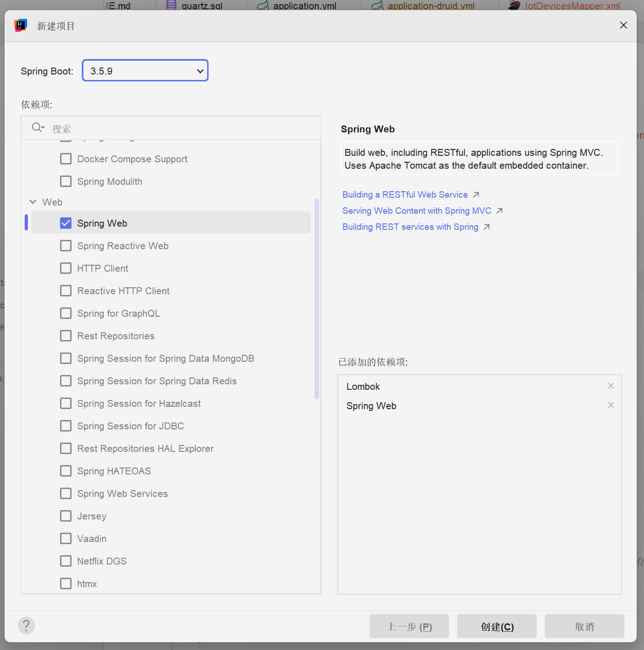644x650 pixels.
Task: Enable Docker Compose Support checkbox
Action: (66, 159)
